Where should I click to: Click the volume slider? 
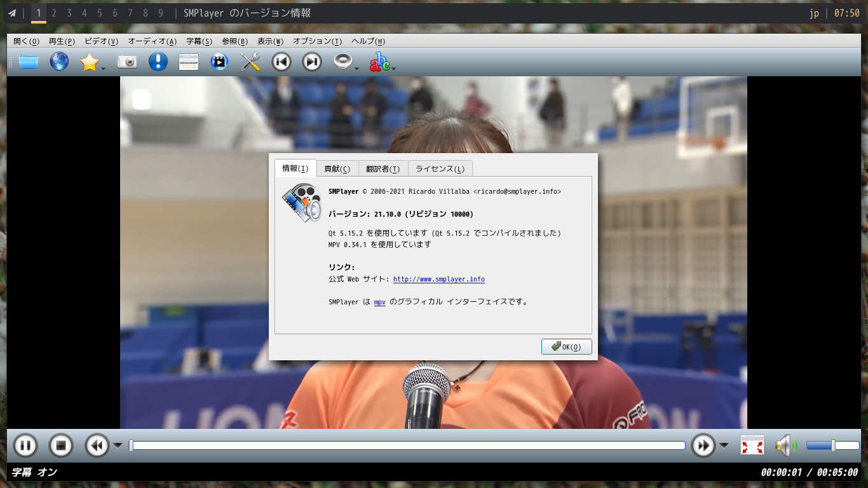tap(832, 445)
